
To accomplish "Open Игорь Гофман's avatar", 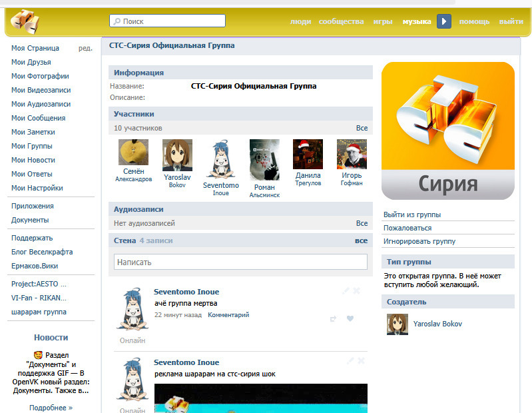I will [352, 154].
